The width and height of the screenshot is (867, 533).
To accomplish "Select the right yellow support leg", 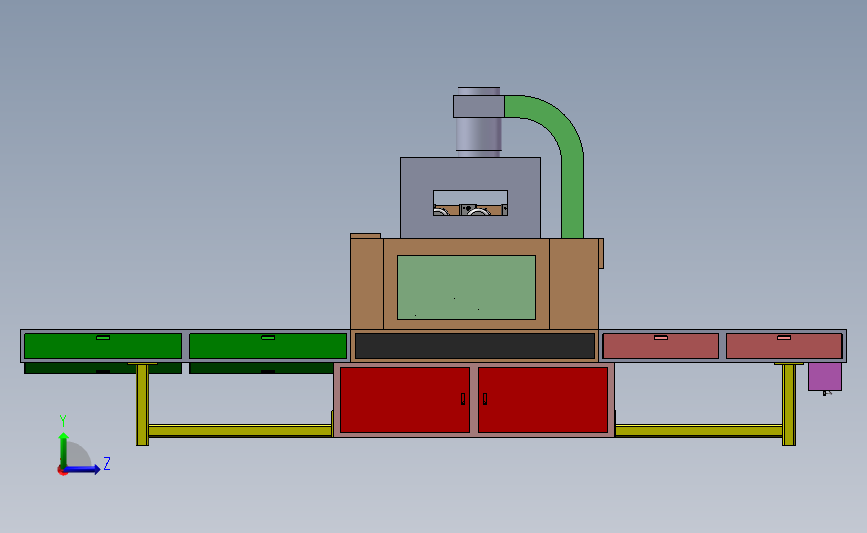I will (789, 404).
